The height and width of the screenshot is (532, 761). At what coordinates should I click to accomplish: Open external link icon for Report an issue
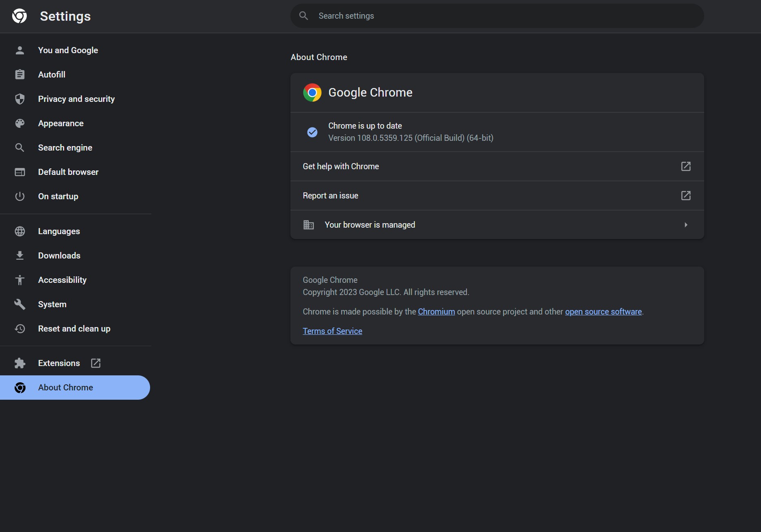pos(686,196)
